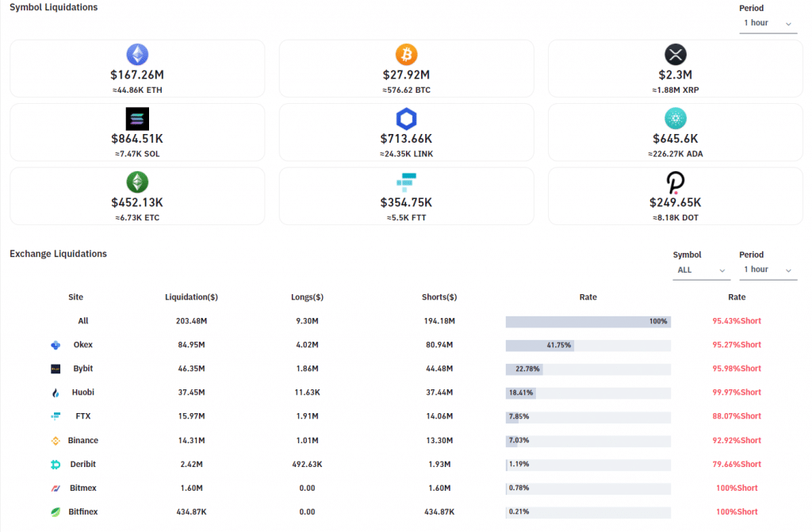Open the Symbol Liquidations Period dropdown
The width and height of the screenshot is (812, 532).
click(x=767, y=23)
